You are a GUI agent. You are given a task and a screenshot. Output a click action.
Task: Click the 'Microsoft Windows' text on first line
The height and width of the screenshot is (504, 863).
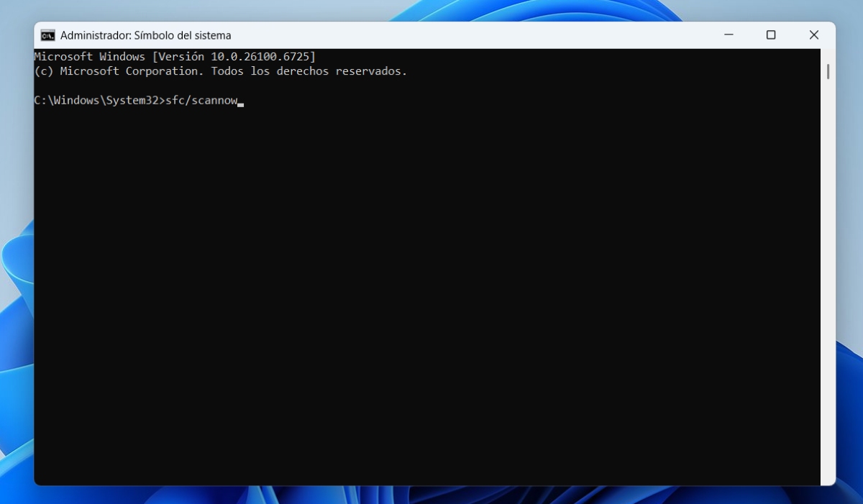tap(89, 57)
